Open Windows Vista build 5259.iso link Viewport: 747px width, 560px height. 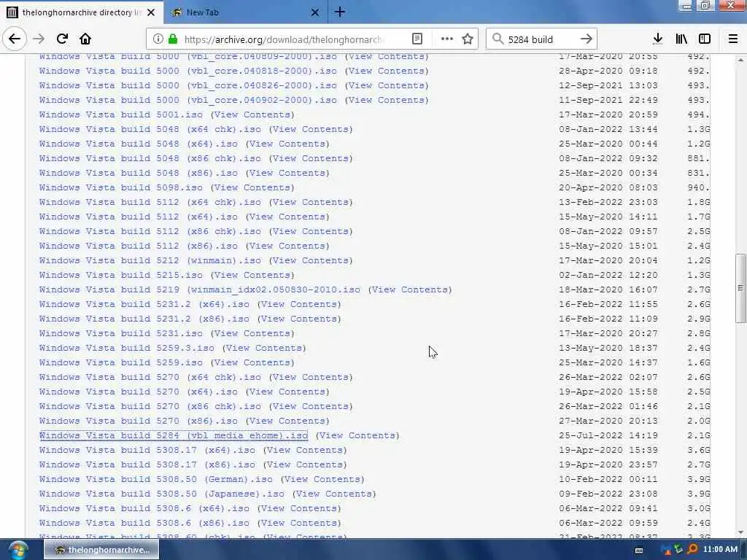(121, 362)
